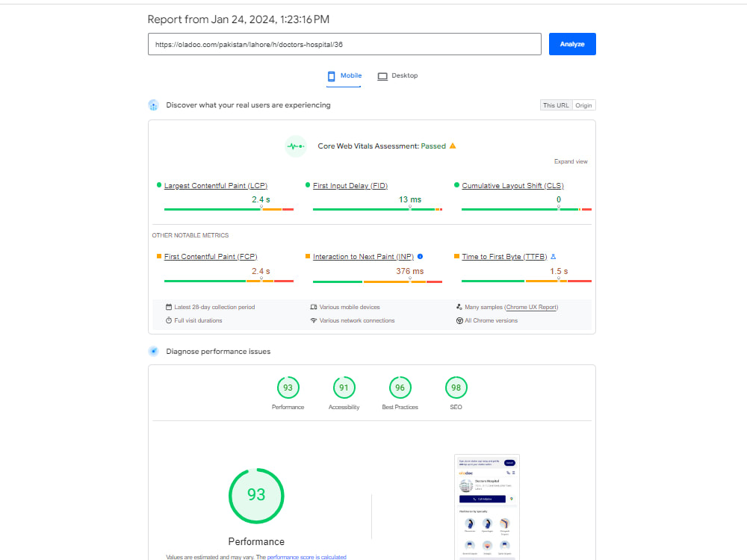
Task: Click the Core Web Vitals pulse icon
Action: point(295,146)
